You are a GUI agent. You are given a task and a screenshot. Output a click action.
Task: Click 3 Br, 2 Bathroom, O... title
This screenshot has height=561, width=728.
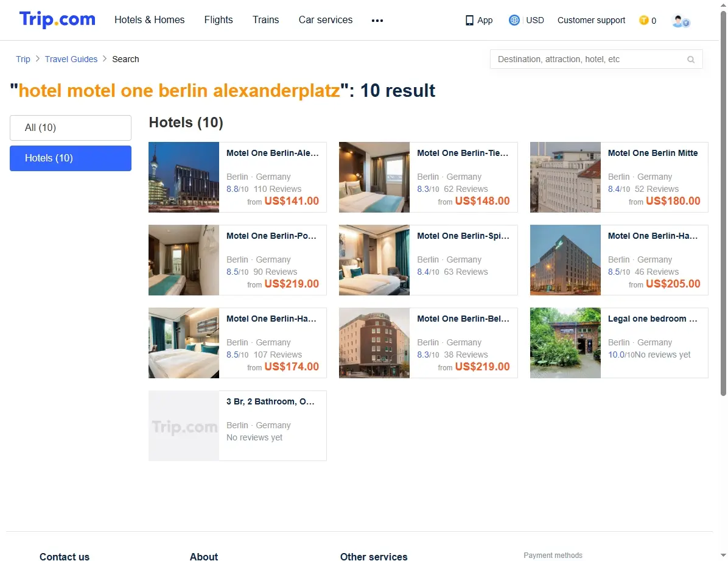click(271, 401)
